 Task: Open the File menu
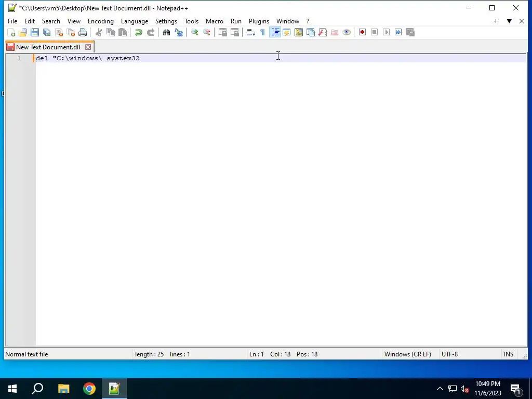tap(12, 21)
